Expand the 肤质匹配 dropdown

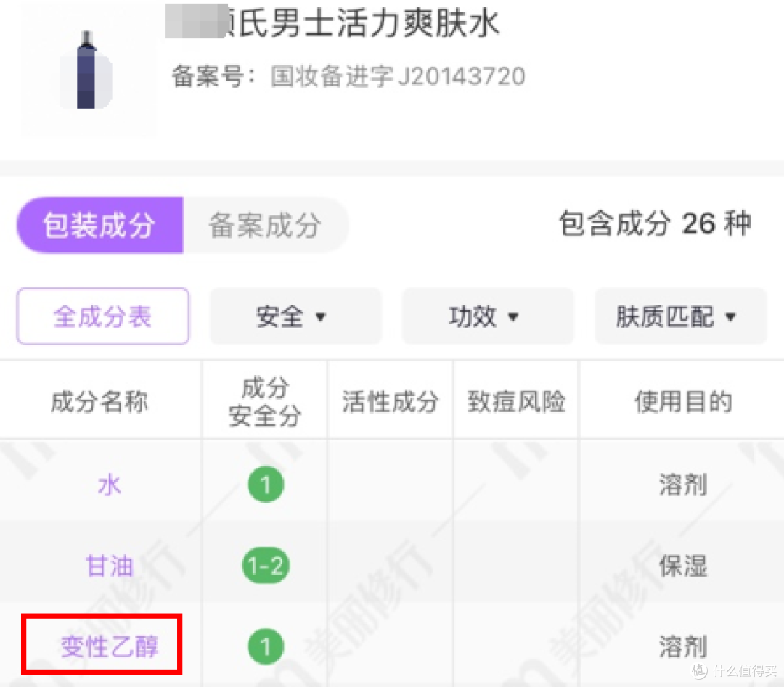click(x=679, y=316)
